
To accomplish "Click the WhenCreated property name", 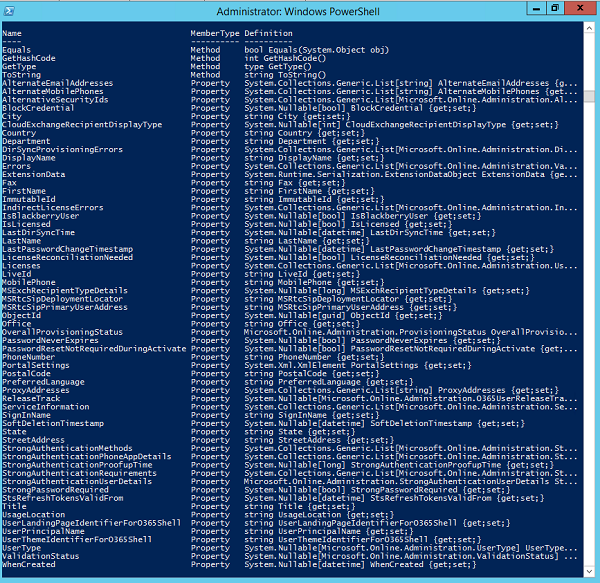I will (x=29, y=564).
